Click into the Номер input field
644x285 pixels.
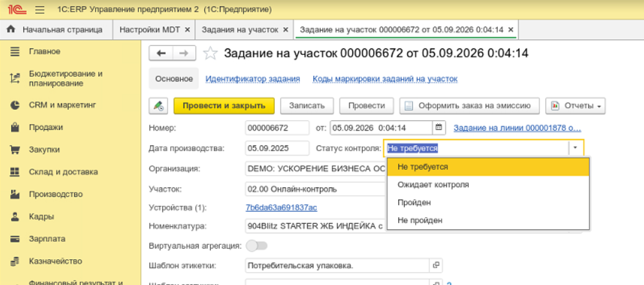(x=277, y=127)
